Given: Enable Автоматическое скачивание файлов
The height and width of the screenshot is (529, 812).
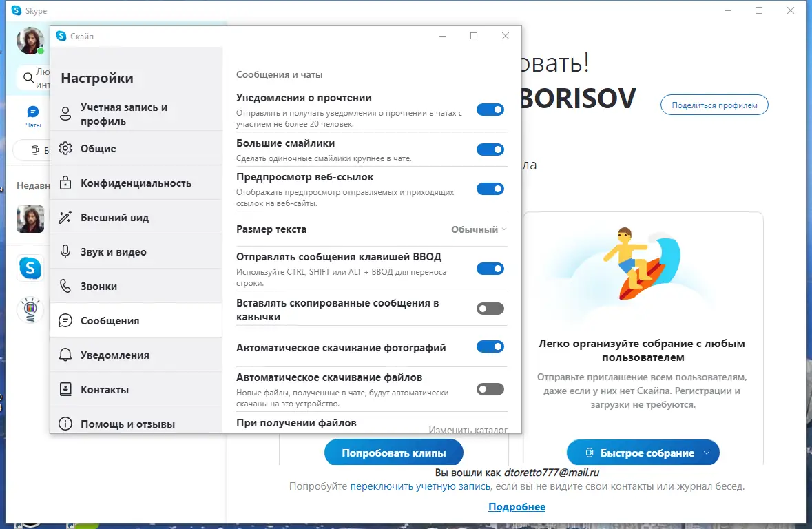Looking at the screenshot, I should click(x=490, y=389).
